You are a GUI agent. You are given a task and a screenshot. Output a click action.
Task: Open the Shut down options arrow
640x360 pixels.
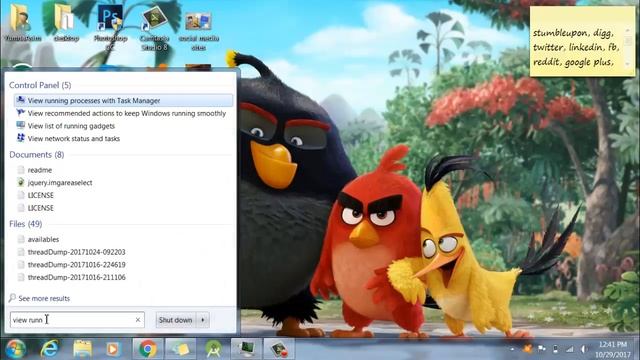tap(203, 320)
